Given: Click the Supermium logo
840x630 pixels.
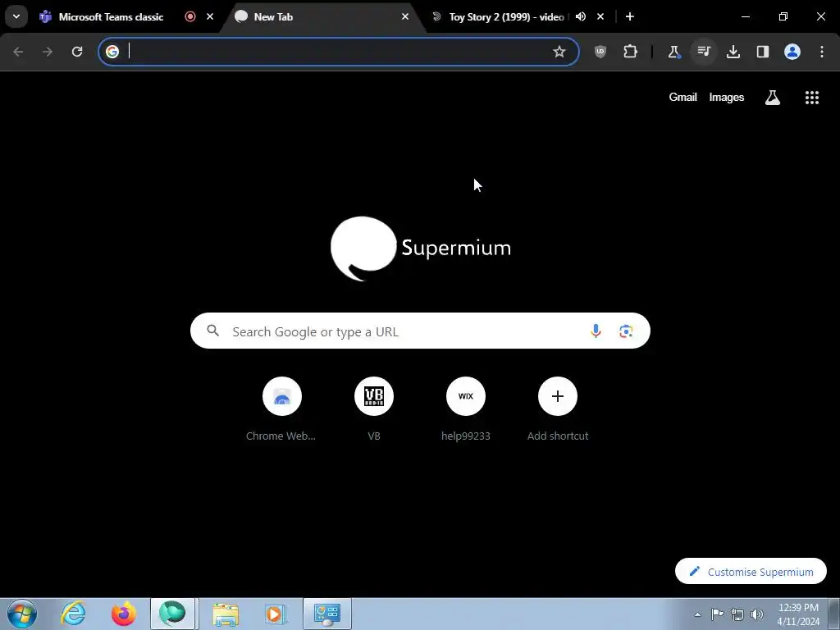Looking at the screenshot, I should click(421, 249).
